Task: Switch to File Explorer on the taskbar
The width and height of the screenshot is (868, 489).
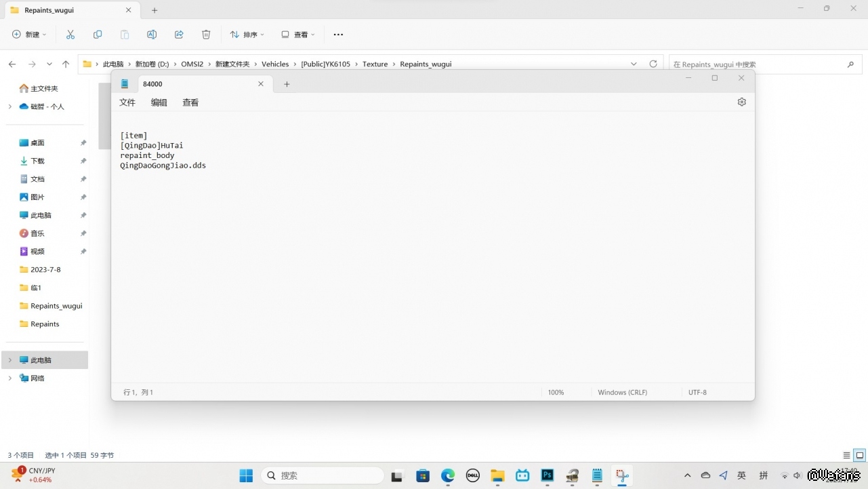Action: coord(498,475)
